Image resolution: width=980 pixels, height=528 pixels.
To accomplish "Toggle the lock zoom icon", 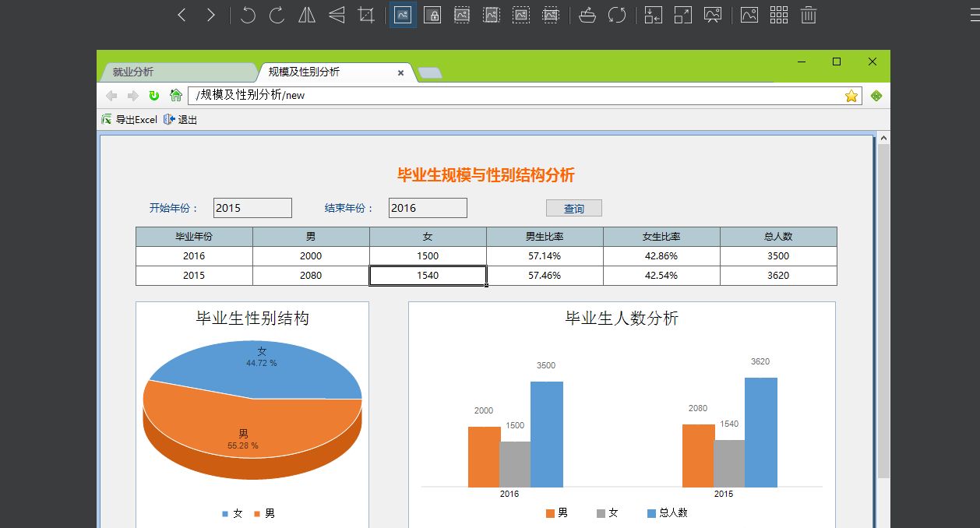I will tap(432, 15).
